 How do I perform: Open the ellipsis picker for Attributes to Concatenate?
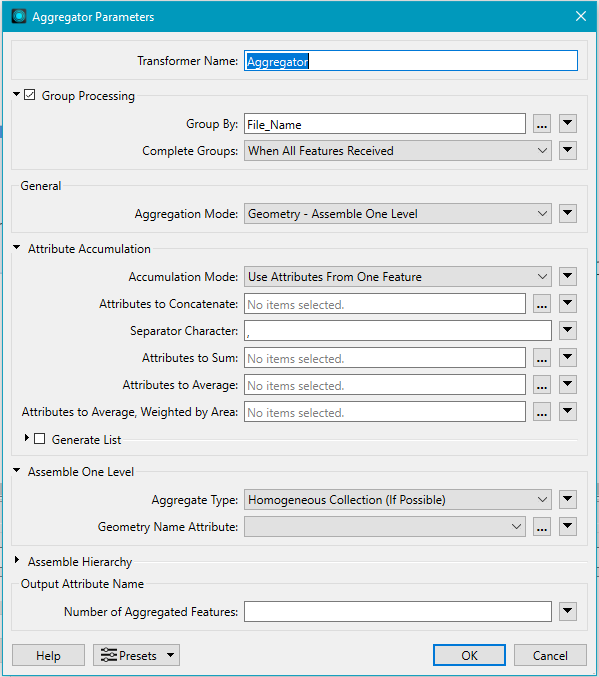click(542, 304)
